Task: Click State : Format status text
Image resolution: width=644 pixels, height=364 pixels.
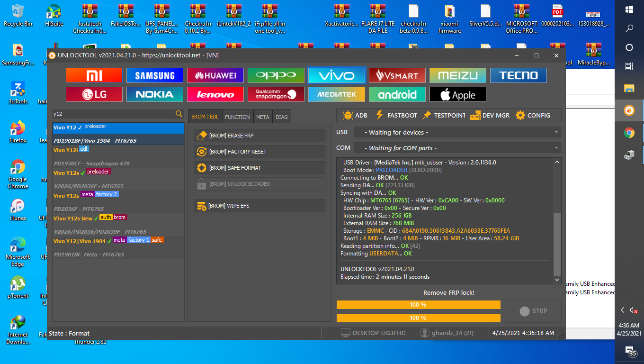Action: click(x=69, y=333)
